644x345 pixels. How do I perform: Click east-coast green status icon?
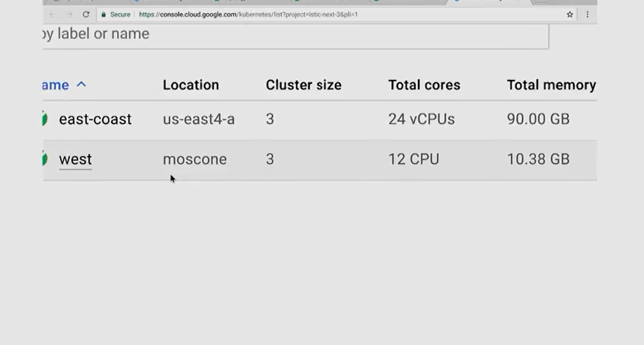pyautogui.click(x=45, y=119)
